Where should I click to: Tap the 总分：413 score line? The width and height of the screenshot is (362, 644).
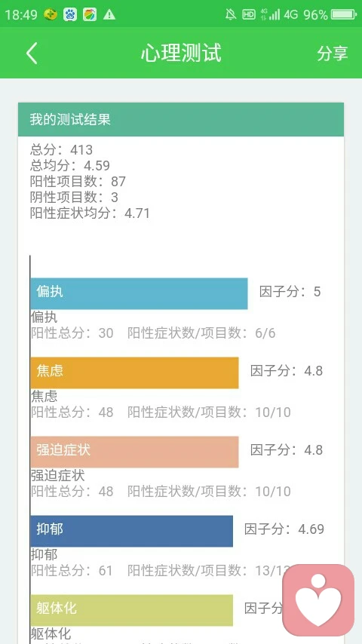pyautogui.click(x=61, y=149)
